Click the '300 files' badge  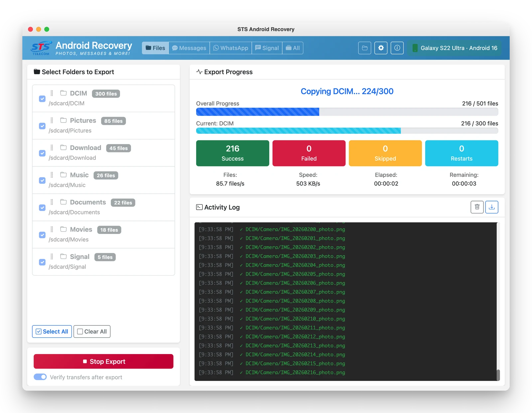click(106, 94)
